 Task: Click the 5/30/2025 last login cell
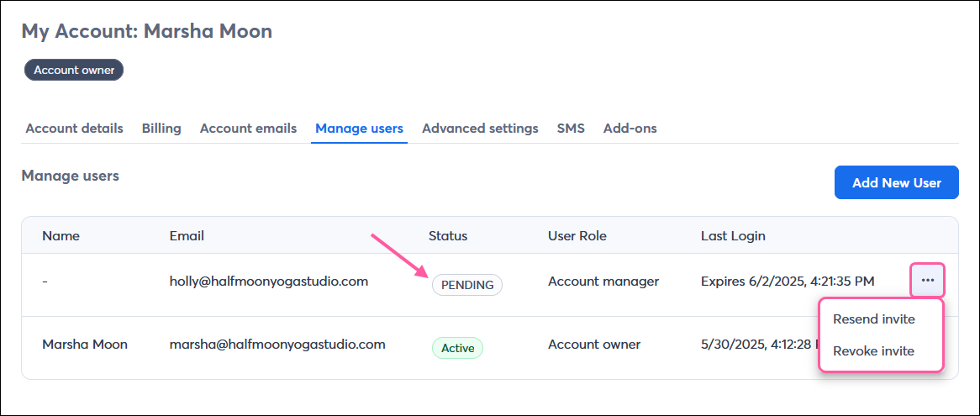click(760, 345)
